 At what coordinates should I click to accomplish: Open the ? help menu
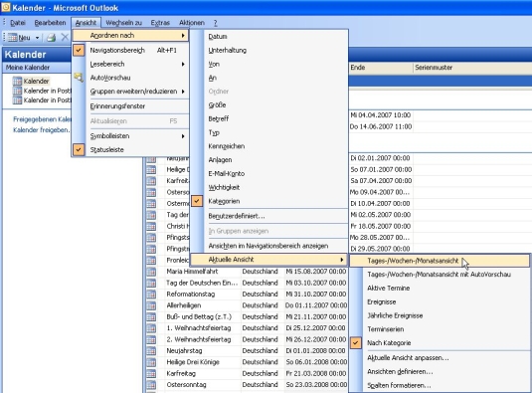coord(216,23)
